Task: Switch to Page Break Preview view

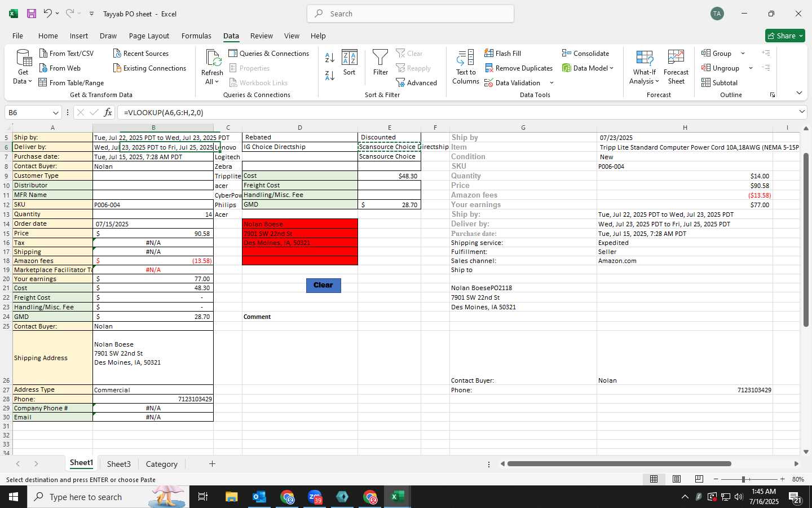Action: [x=699, y=479]
